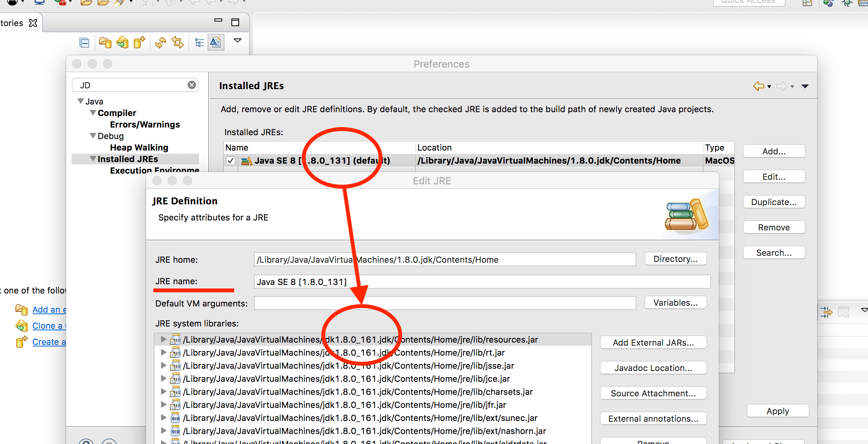Follow the Clone a repository link
The image size is (868, 444).
(48, 326)
